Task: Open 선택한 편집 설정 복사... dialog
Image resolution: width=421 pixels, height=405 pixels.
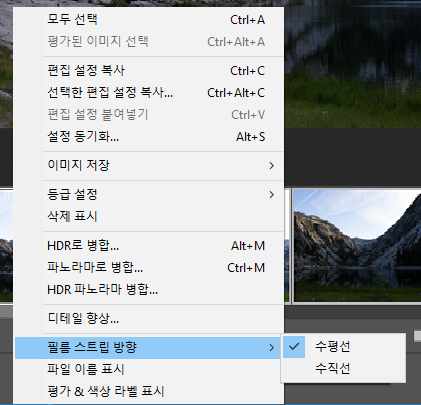Action: pyautogui.click(x=148, y=92)
